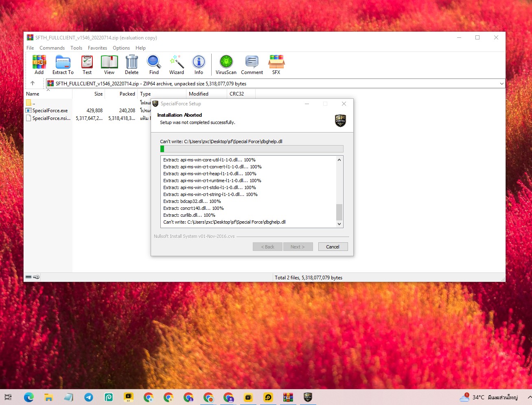The width and height of the screenshot is (532, 405).
Task: Expand the archive path dropdown arrow
Action: pos(501,83)
